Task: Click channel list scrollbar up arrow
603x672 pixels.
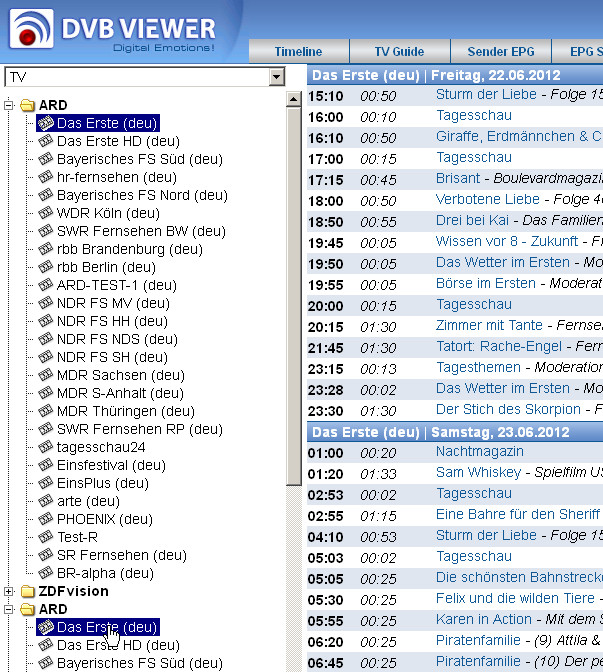Action: (x=294, y=99)
